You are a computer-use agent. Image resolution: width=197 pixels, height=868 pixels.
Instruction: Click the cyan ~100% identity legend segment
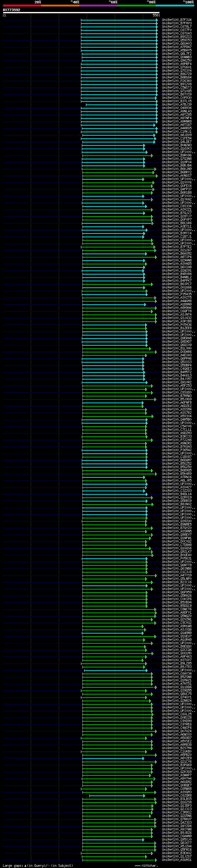(175, 6)
